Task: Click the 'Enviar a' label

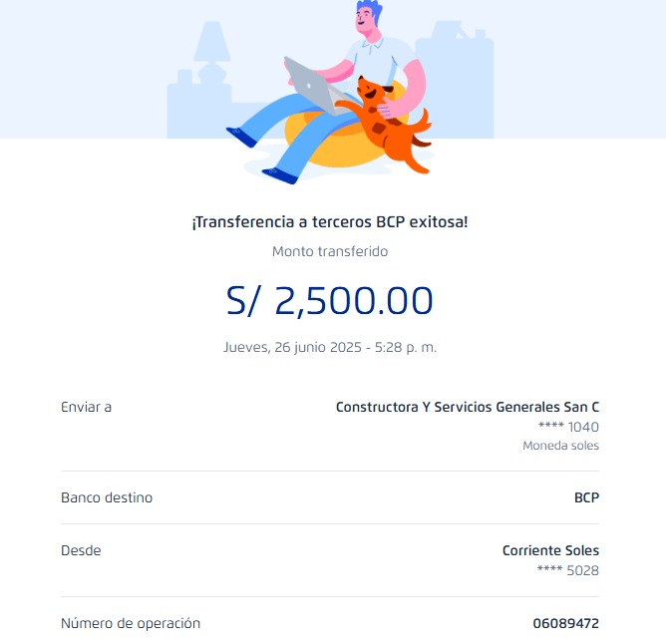Action: (87, 407)
